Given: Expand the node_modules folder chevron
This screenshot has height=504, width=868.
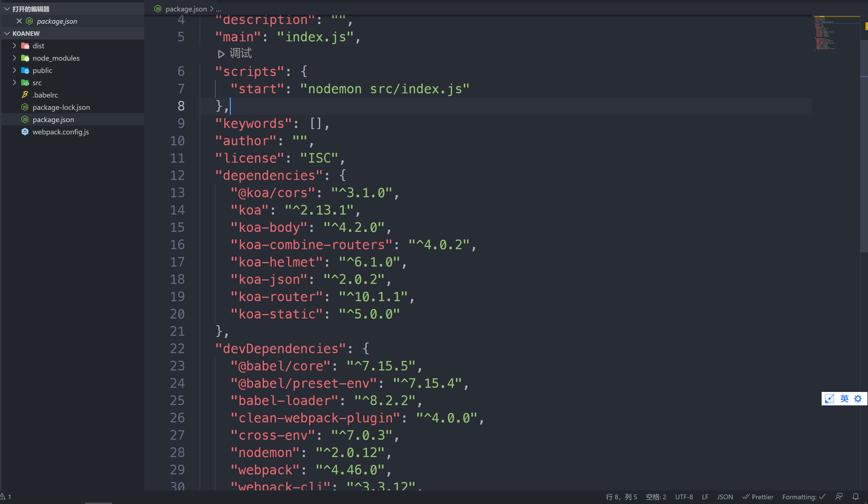Looking at the screenshot, I should [15, 58].
